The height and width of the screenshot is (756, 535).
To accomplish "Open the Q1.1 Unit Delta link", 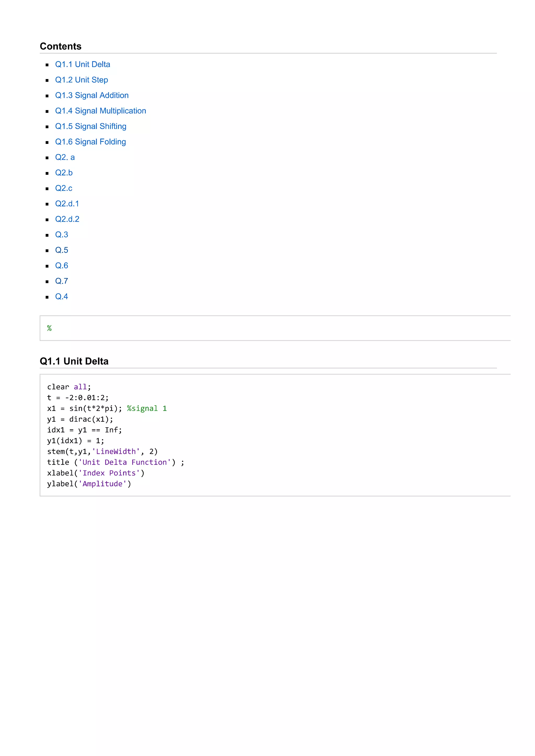I will point(82,64).
